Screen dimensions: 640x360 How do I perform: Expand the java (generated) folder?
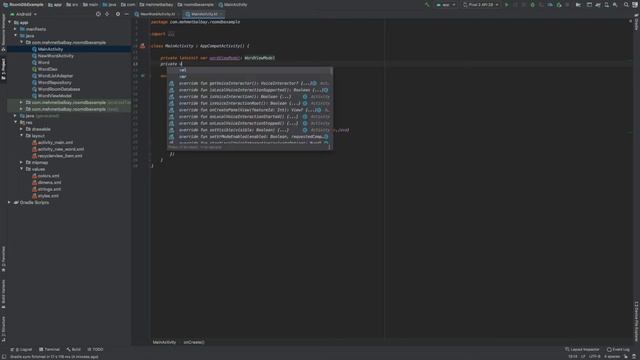pyautogui.click(x=16, y=116)
